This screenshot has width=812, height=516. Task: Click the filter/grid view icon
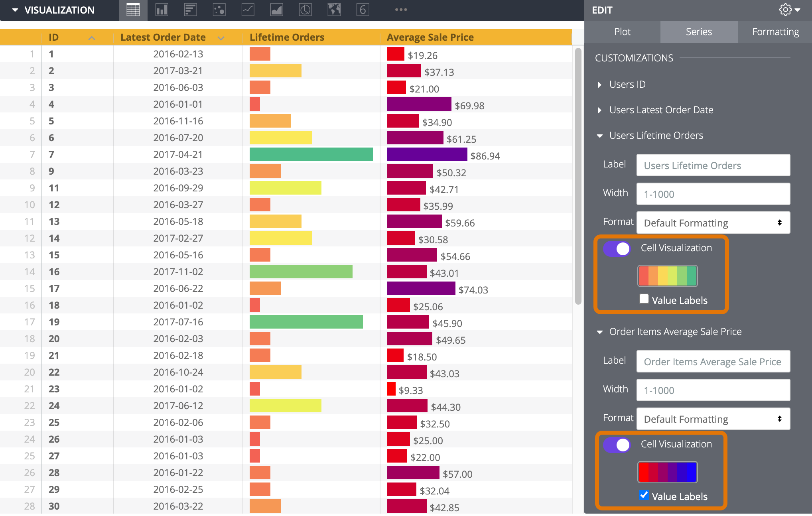click(x=131, y=10)
